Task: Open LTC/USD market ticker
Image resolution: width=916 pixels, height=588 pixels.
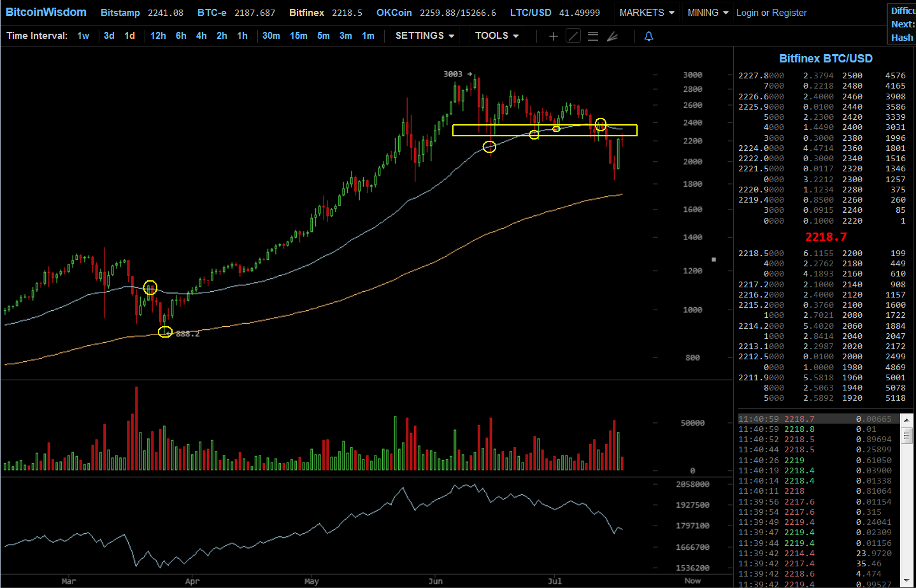Action: [x=555, y=13]
